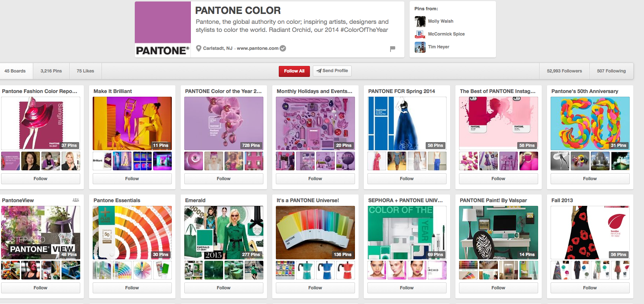Click Molly Walsh's avatar icon

coord(420,21)
